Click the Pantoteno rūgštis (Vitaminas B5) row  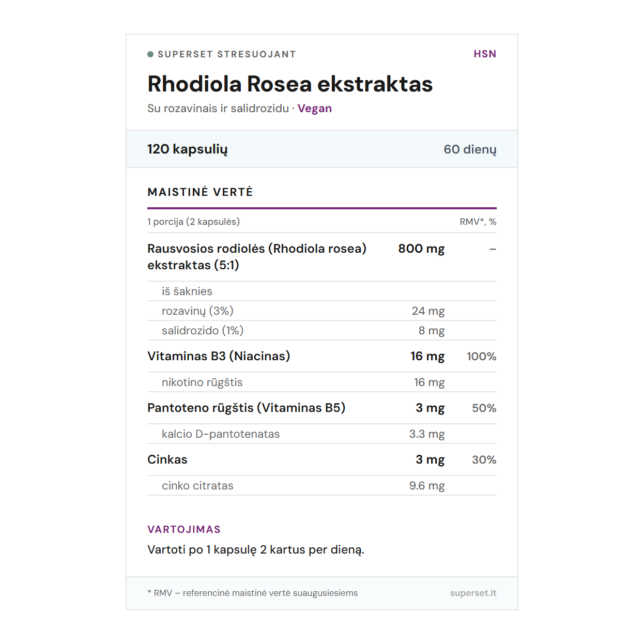[246, 408]
